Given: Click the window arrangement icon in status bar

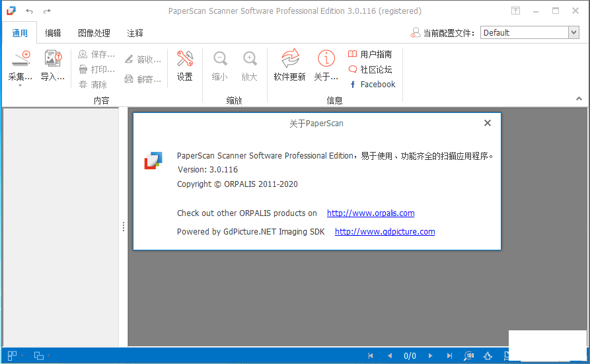Looking at the screenshot, I should click(39, 355).
